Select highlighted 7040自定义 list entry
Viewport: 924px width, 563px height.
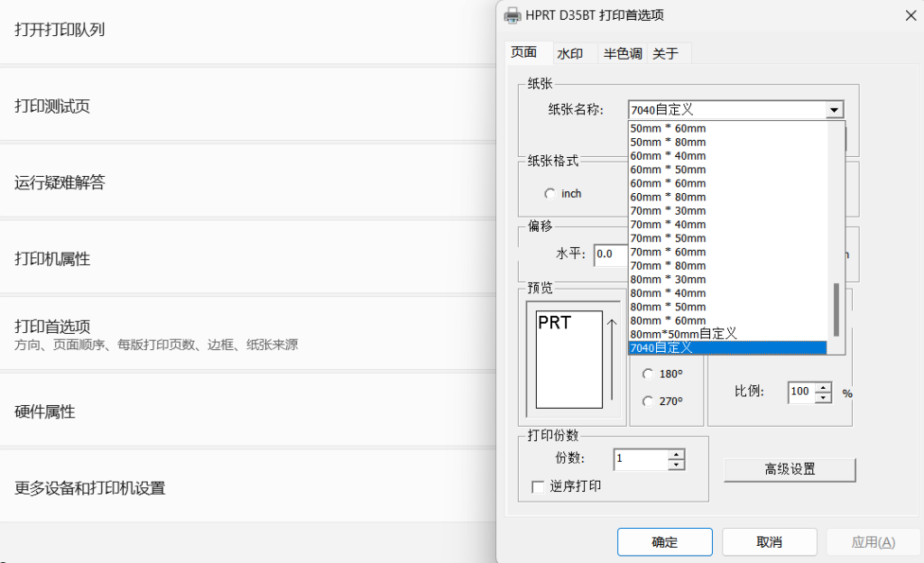click(728, 348)
